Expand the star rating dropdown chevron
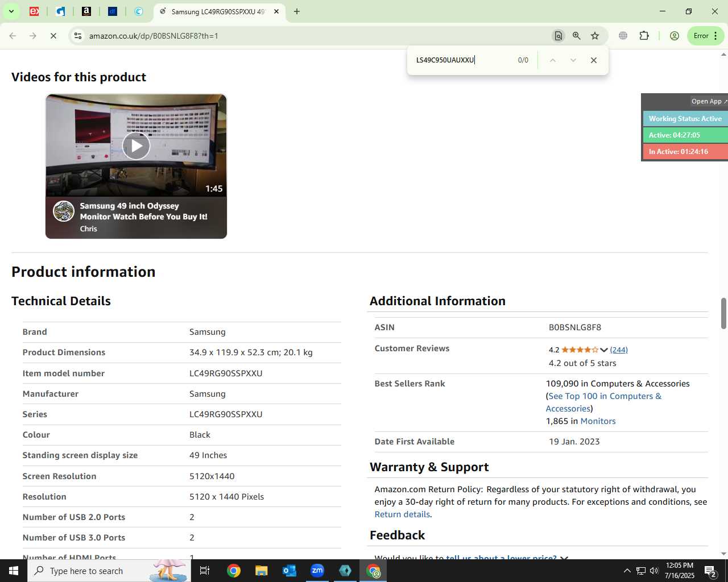The width and height of the screenshot is (728, 582). click(604, 350)
